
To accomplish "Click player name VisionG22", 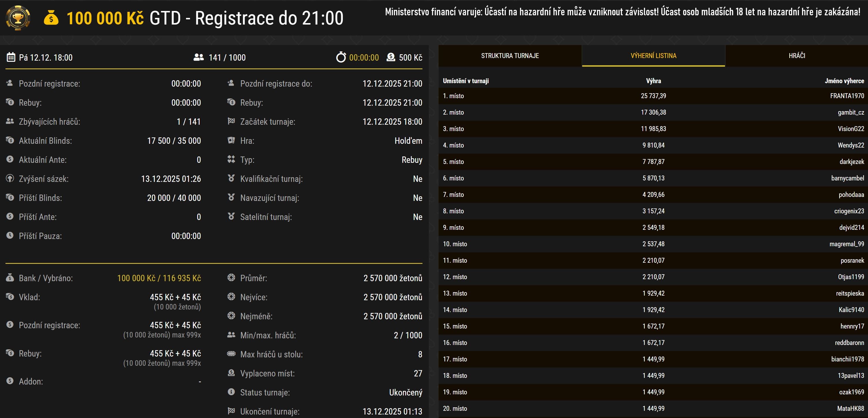I will 851,129.
